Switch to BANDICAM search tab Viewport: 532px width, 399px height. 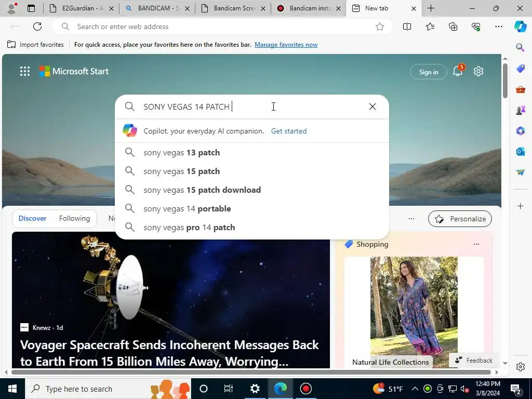click(x=157, y=8)
